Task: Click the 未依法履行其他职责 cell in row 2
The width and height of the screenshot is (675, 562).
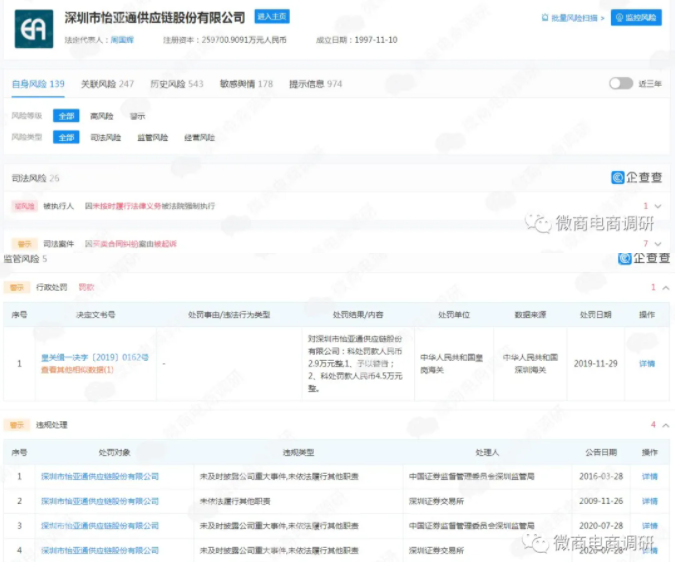Action: (x=235, y=501)
